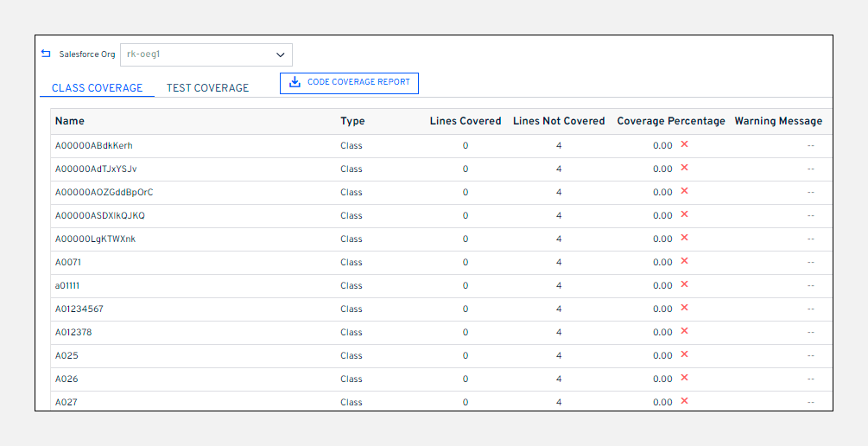868x446 pixels.
Task: Click the back arrow icon beside Salesforce Org
Action: point(46,54)
